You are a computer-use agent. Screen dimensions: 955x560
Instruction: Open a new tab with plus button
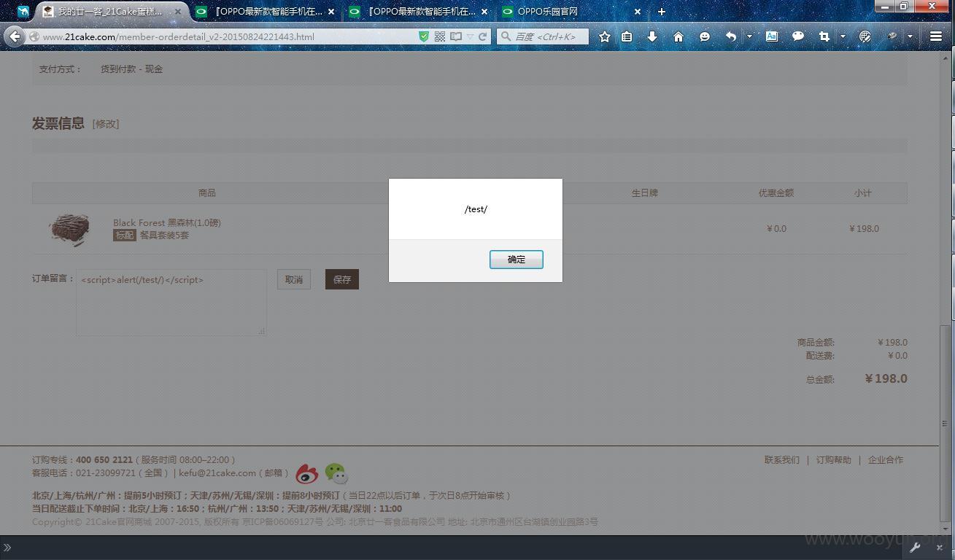click(x=662, y=12)
